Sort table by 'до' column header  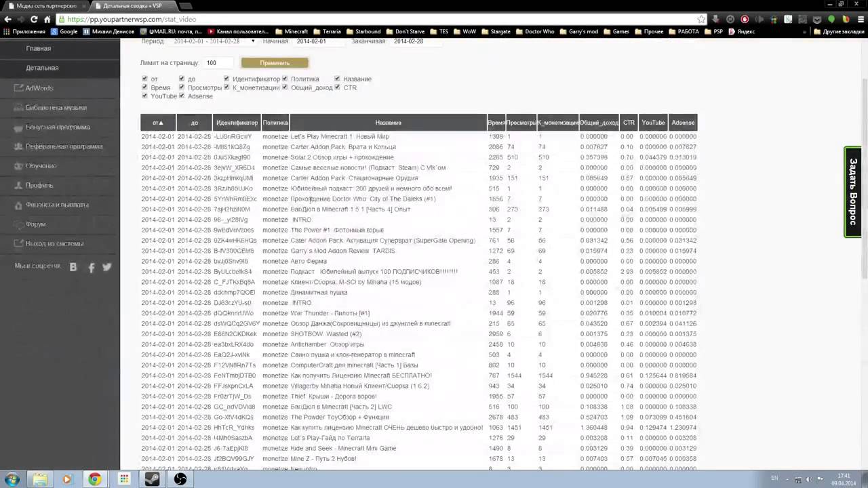[195, 123]
